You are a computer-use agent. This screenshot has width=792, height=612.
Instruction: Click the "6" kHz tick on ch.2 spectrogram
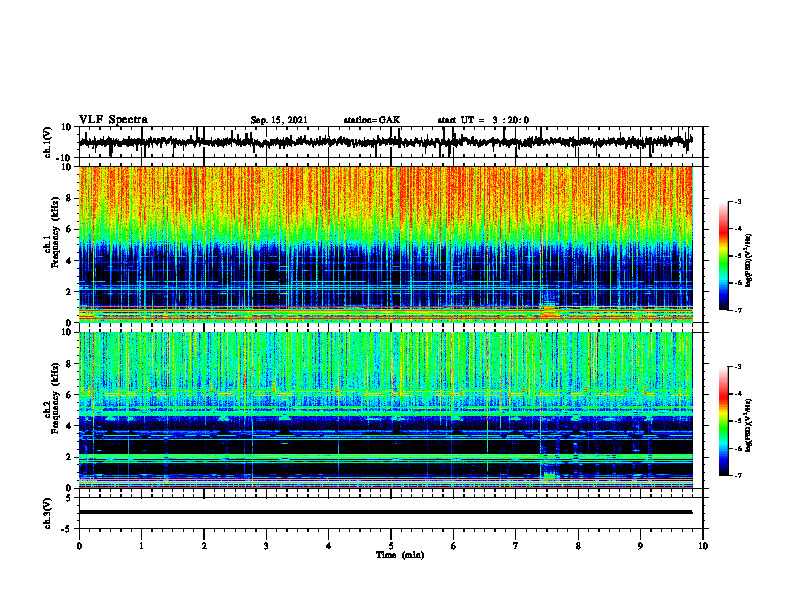70,395
